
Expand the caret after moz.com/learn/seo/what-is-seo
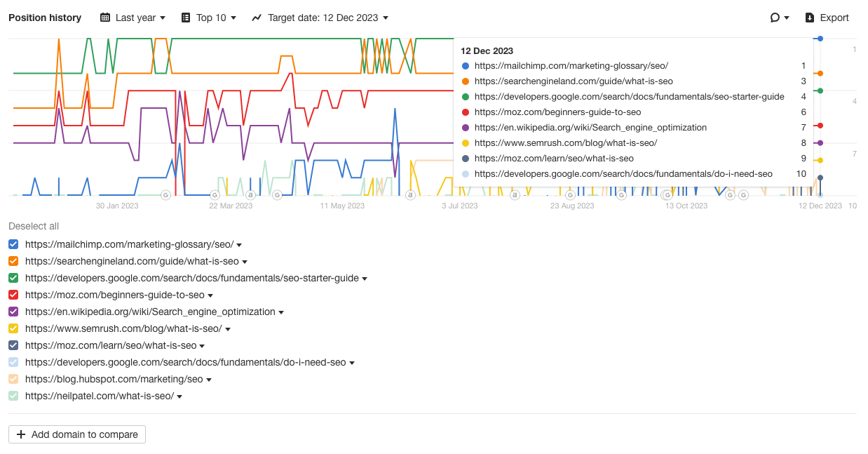(202, 346)
